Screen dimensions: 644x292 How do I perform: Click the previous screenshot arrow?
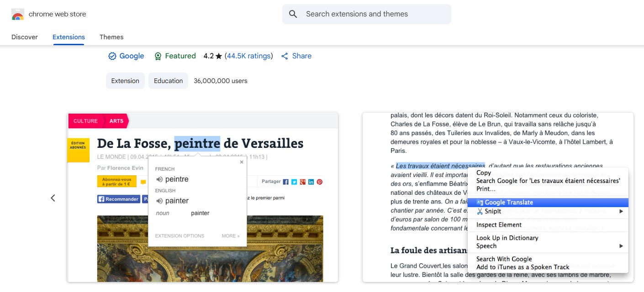tap(53, 198)
